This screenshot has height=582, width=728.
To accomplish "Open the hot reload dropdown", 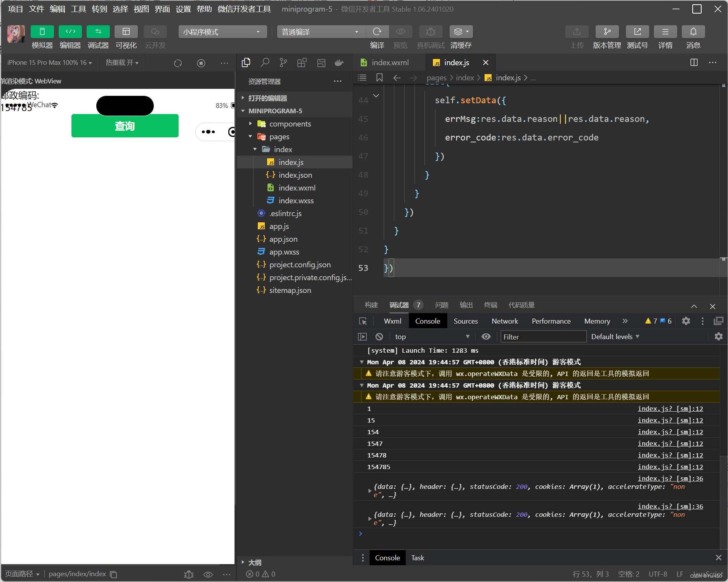I will [122, 62].
